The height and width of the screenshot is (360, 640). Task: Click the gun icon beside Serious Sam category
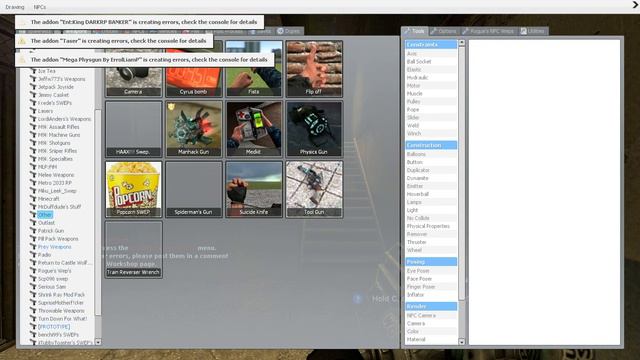point(33,287)
